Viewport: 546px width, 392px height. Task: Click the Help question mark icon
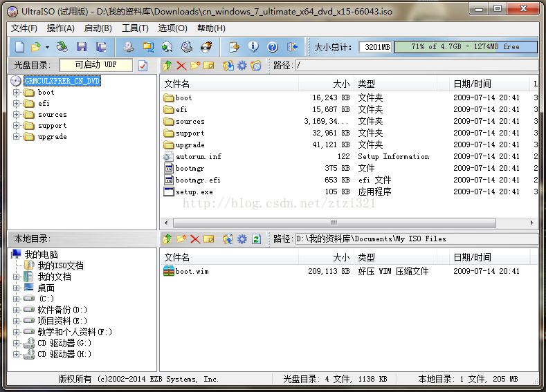tap(273, 46)
